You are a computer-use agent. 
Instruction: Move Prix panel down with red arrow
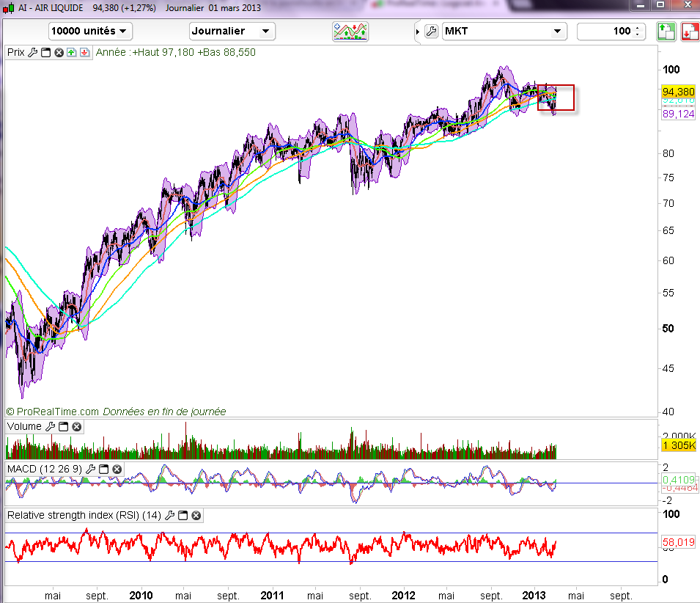84,53
